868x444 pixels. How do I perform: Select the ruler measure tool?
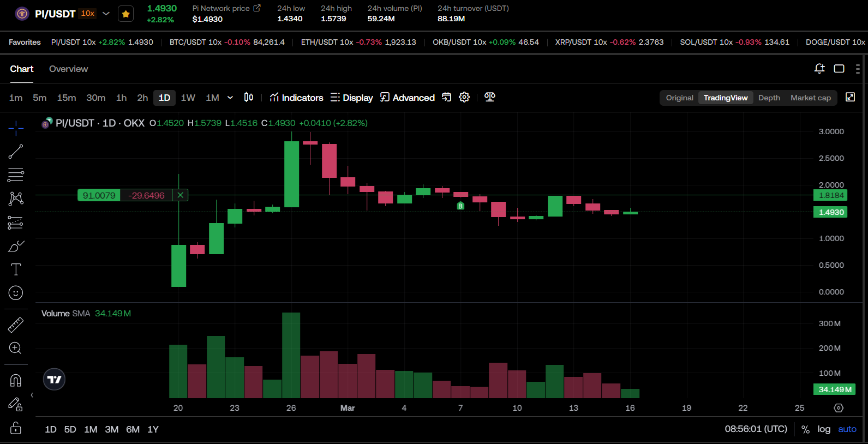pos(16,325)
